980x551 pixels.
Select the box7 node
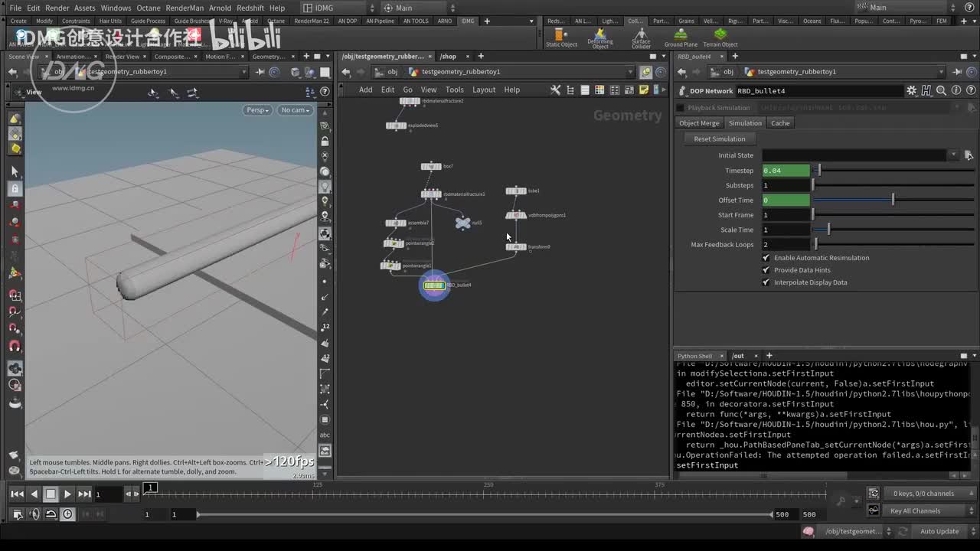click(x=431, y=166)
